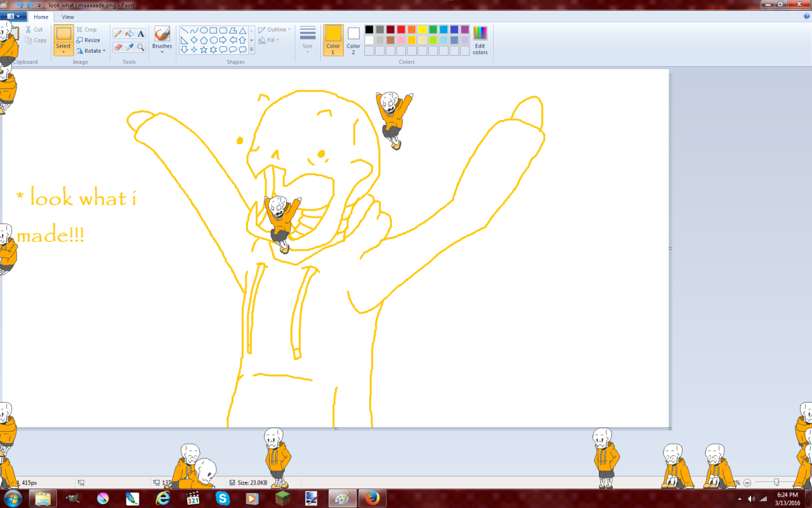Switch to the View ribbon tab
This screenshot has height=508, width=812.
pos(67,17)
